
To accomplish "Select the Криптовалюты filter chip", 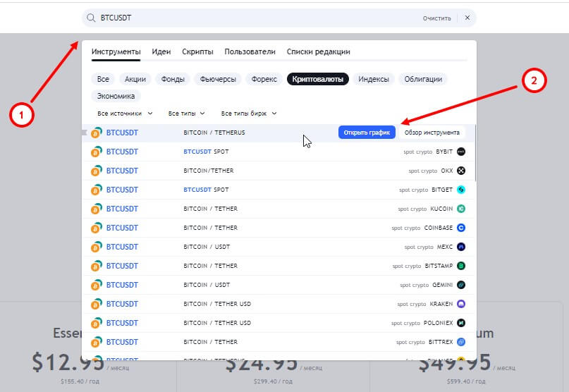I will [x=317, y=79].
